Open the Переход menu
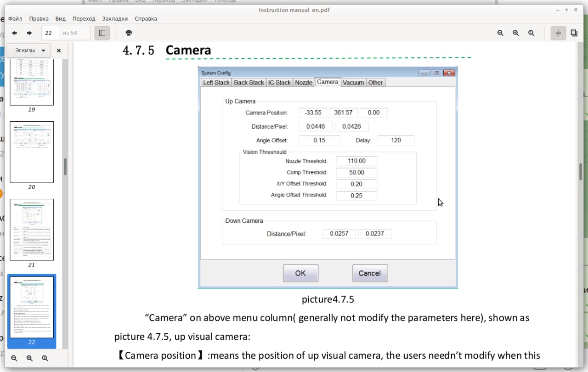 click(84, 19)
